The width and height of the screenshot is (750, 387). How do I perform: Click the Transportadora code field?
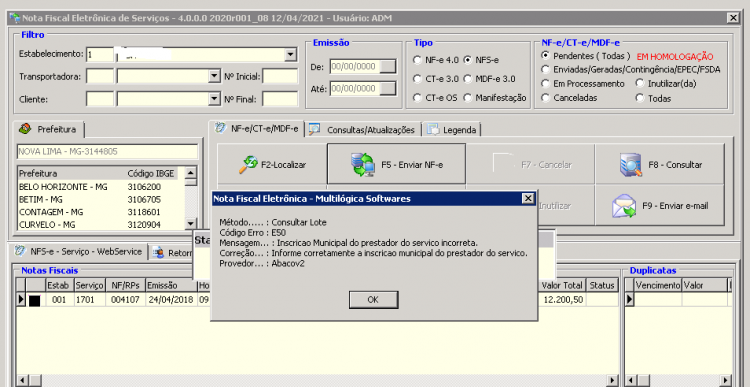pyautogui.click(x=100, y=76)
